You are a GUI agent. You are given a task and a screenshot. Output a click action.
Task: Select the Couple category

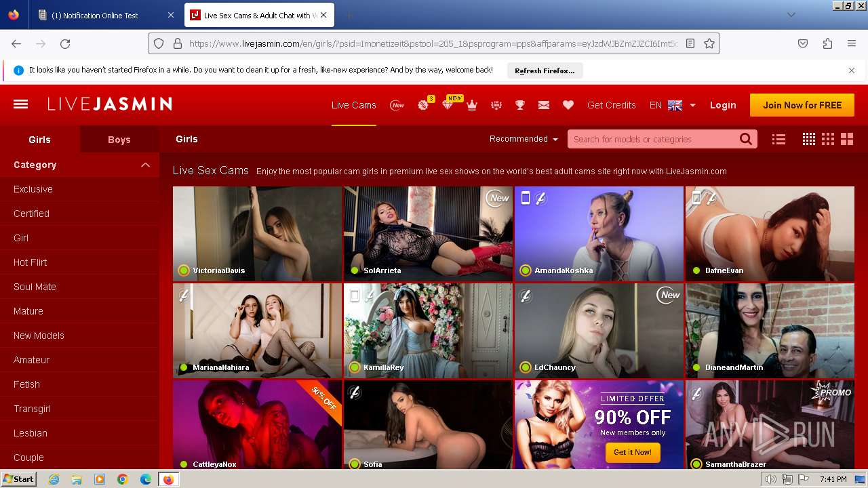click(28, 457)
